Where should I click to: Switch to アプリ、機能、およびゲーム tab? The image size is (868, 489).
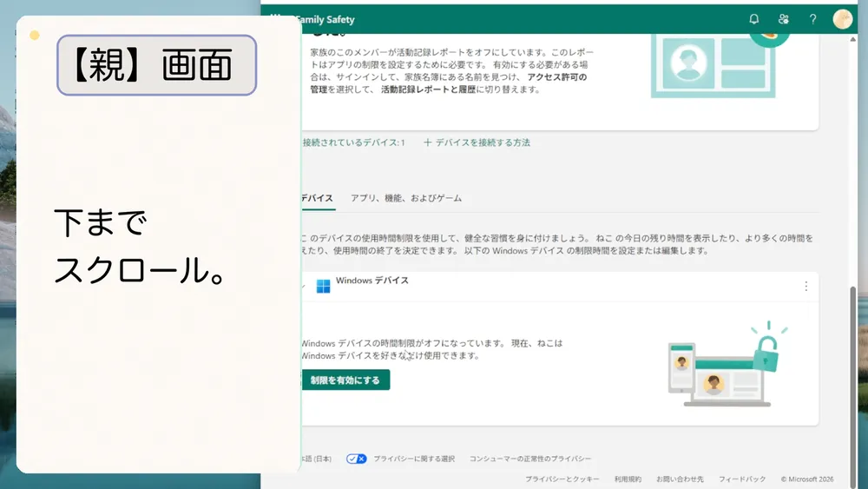point(405,198)
